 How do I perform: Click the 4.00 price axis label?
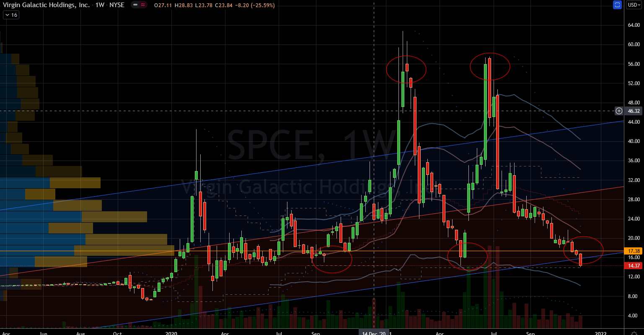click(x=634, y=316)
